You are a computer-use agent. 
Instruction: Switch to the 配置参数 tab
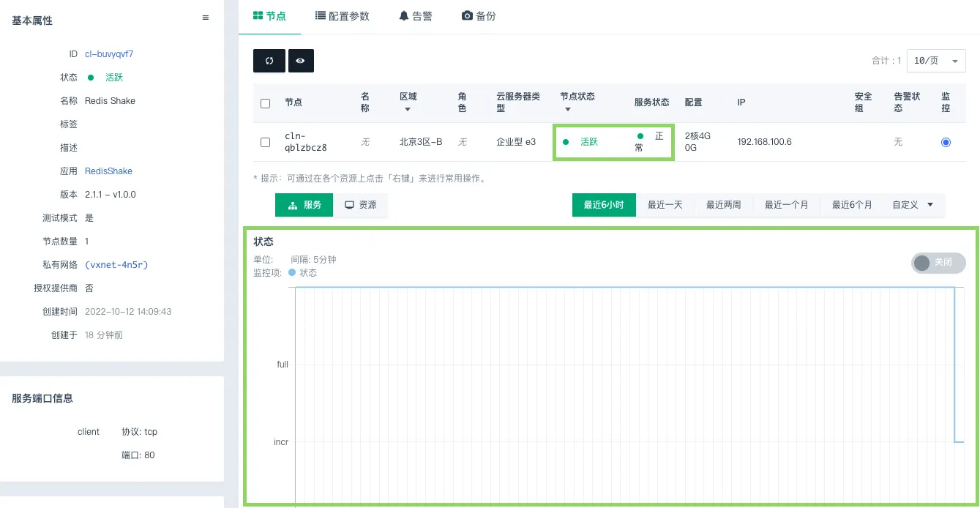tap(343, 16)
